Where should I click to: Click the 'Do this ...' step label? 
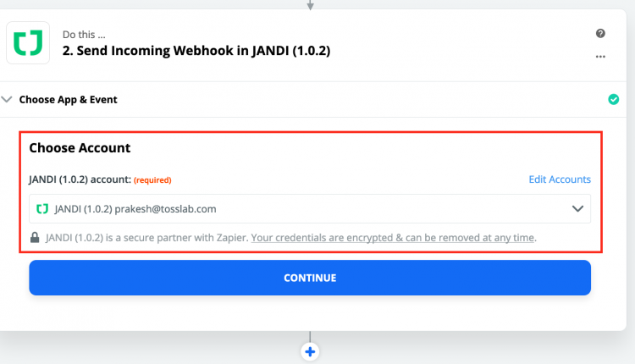click(x=84, y=35)
